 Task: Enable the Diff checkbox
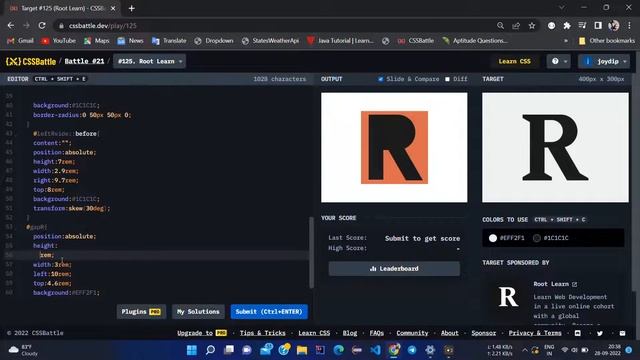(447, 79)
